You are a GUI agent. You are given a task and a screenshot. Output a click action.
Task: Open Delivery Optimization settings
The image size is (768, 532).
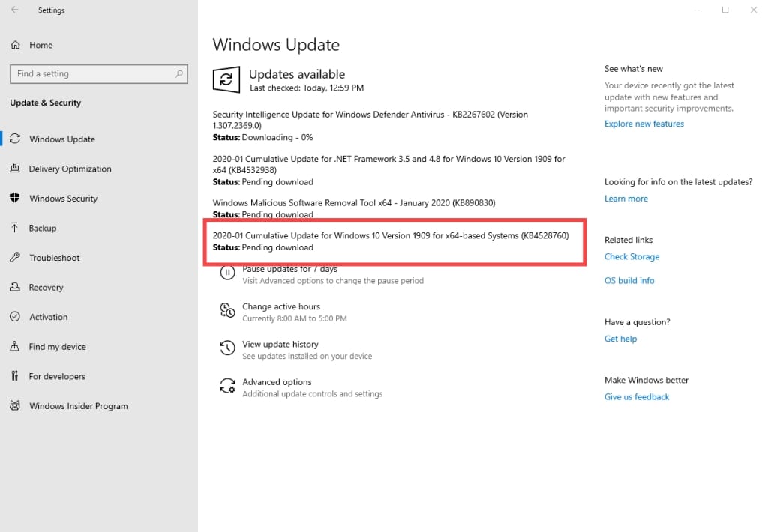click(x=70, y=169)
